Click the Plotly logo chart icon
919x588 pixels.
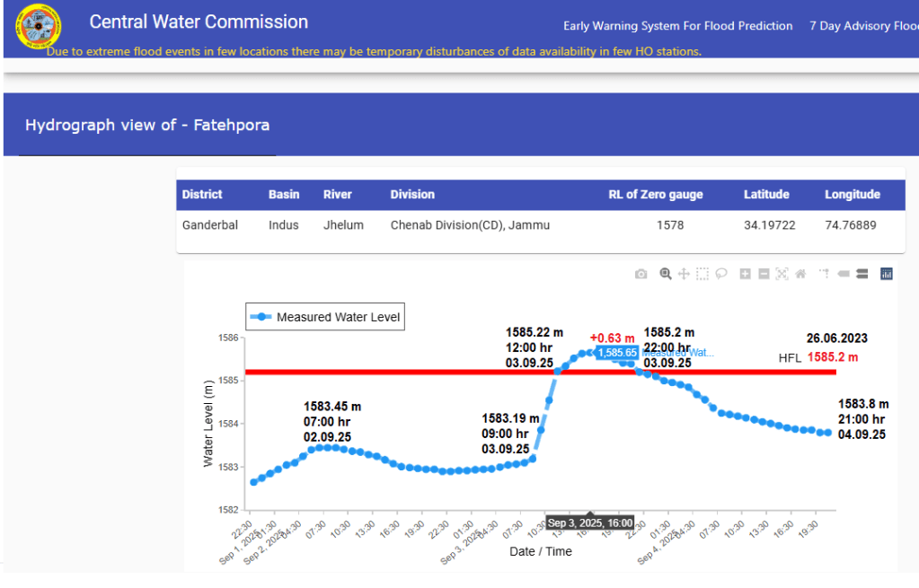887,274
